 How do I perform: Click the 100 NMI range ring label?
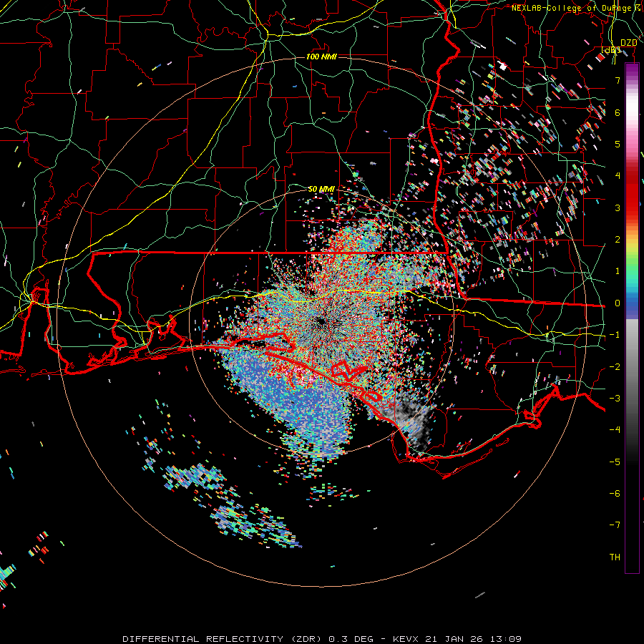click(321, 57)
